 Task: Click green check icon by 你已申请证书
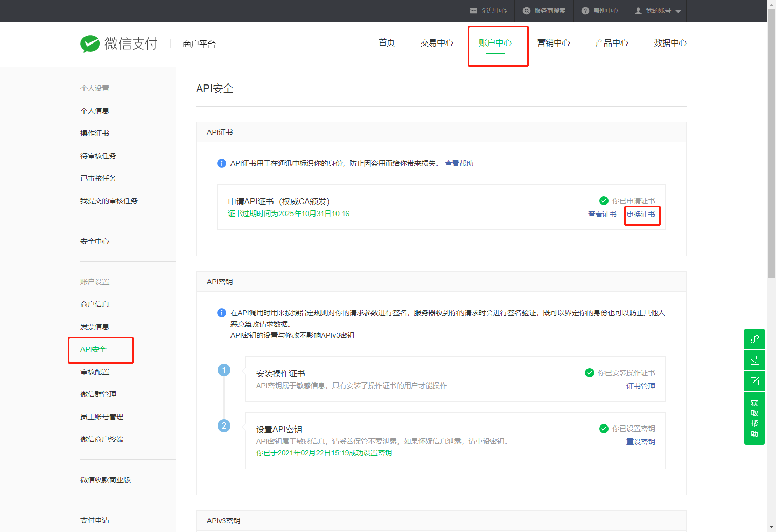[x=604, y=201]
